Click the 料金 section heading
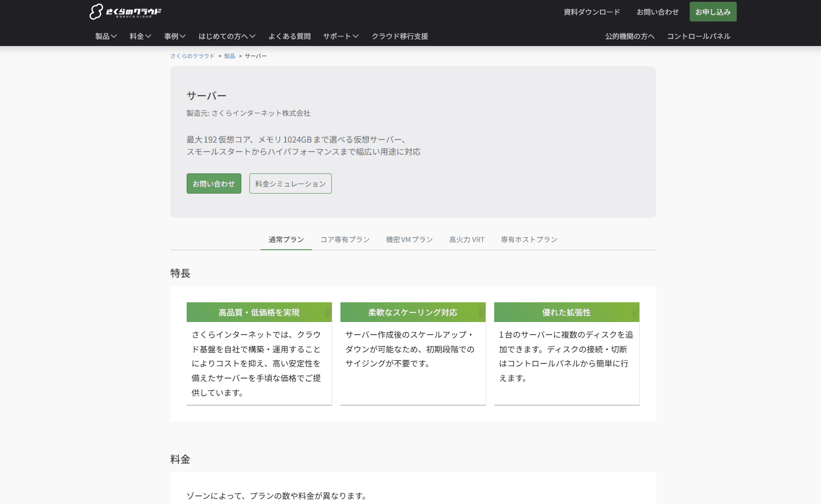This screenshot has width=821, height=504. pyautogui.click(x=181, y=460)
